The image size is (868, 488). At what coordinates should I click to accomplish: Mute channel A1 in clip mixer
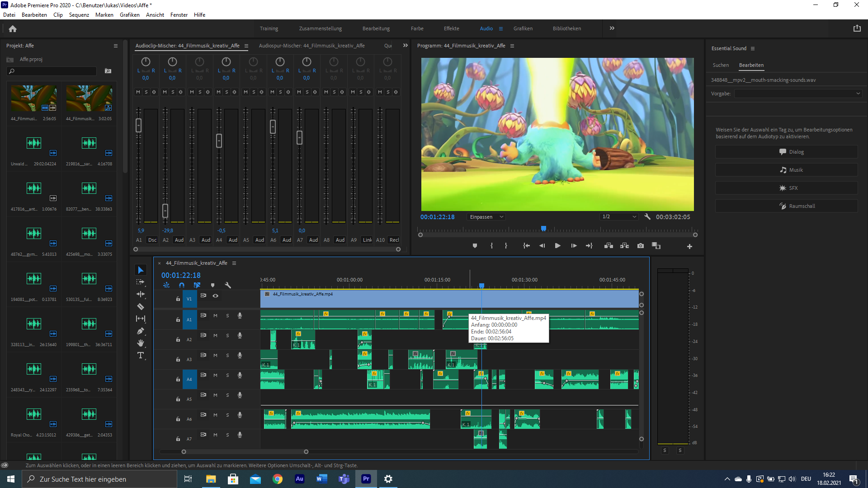[x=138, y=92]
